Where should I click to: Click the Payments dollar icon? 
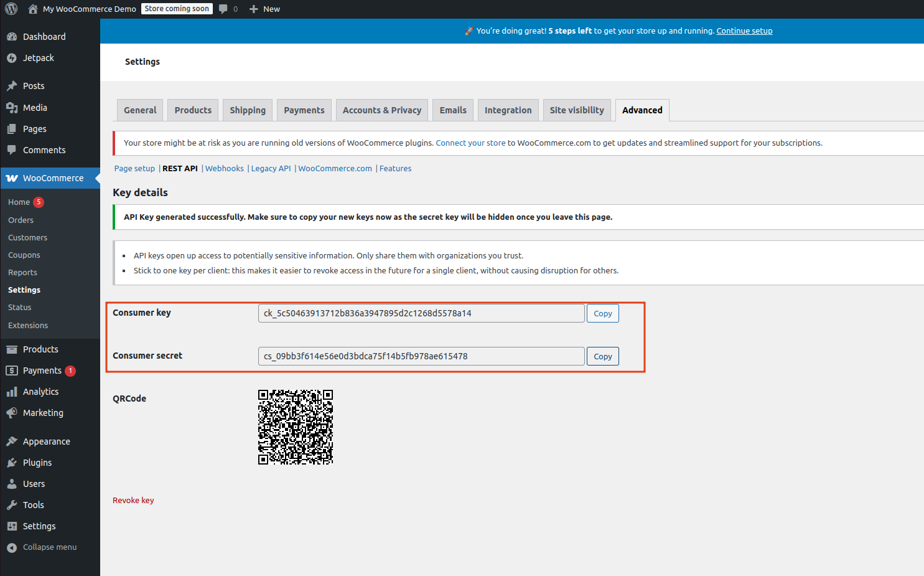tap(12, 371)
